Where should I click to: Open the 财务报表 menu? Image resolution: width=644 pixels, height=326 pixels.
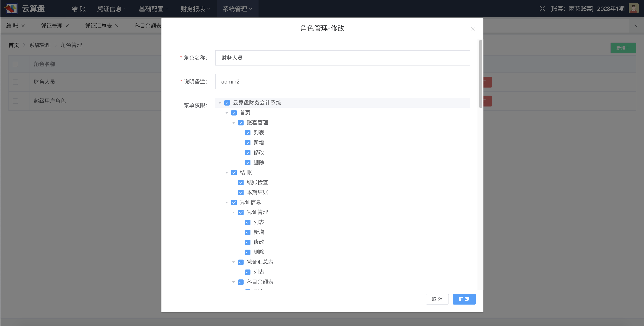[x=195, y=9]
